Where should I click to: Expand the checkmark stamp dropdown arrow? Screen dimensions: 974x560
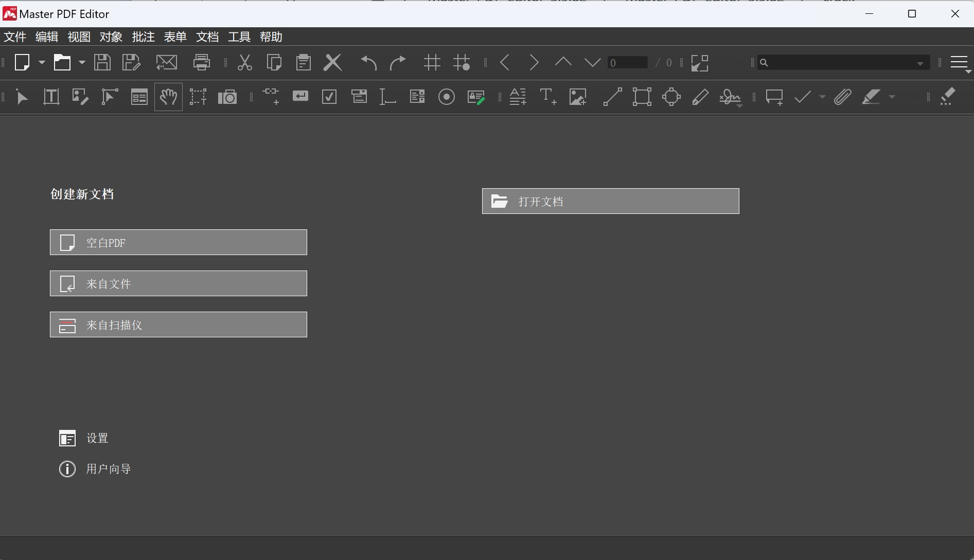pos(822,97)
